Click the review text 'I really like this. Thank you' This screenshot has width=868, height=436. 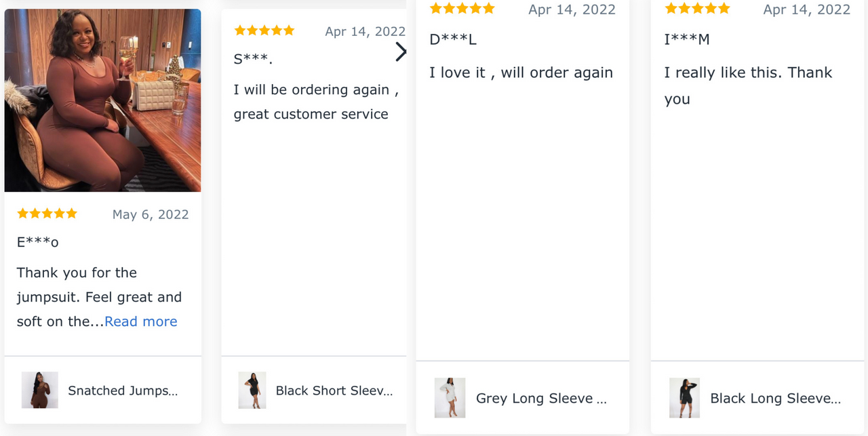pyautogui.click(x=748, y=85)
